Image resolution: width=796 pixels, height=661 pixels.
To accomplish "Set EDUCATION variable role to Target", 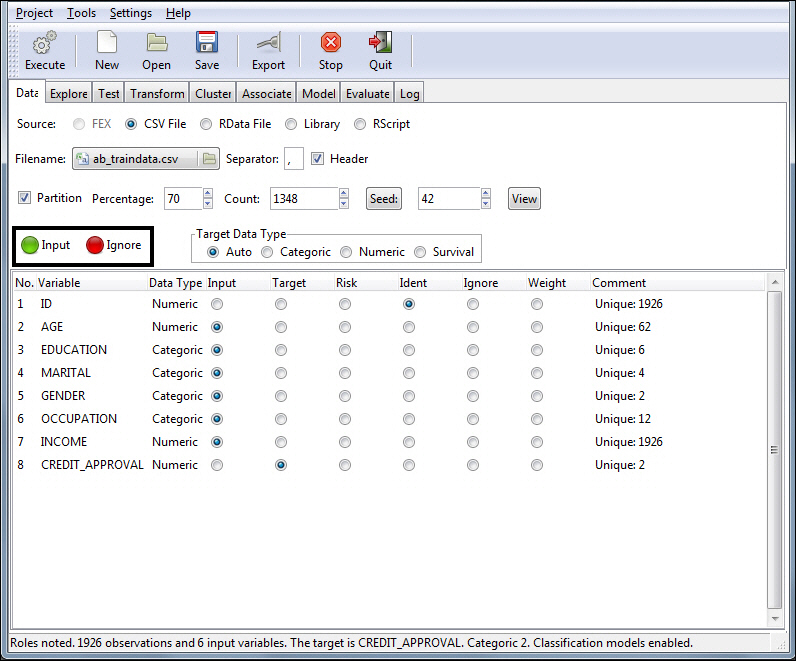I will click(x=281, y=350).
